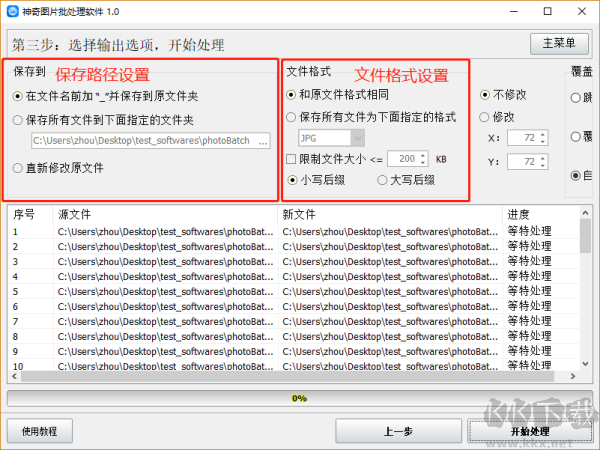Select row 1 source file path
The width and height of the screenshot is (600, 450).
(165, 232)
